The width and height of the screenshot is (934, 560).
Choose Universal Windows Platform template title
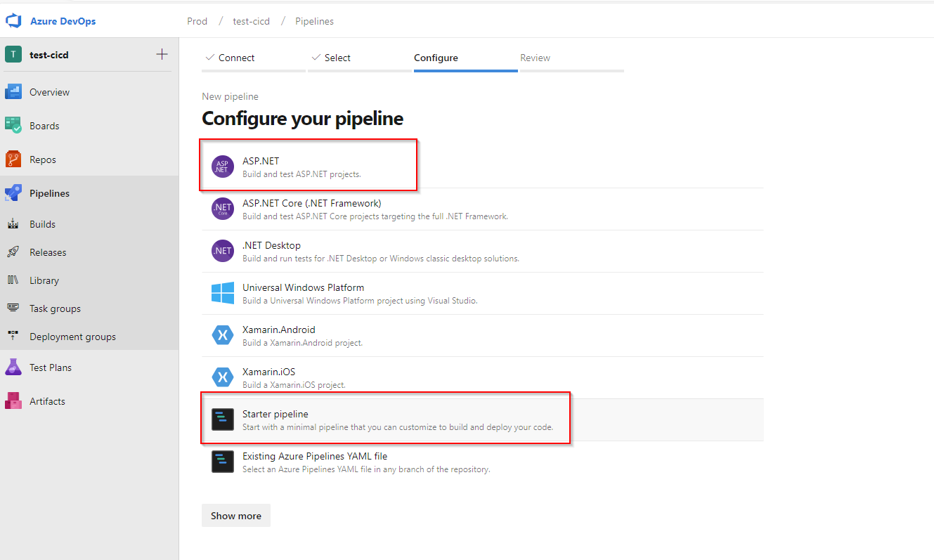(303, 287)
